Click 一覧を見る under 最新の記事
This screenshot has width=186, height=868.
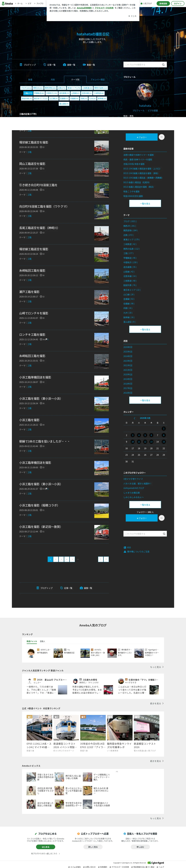(x=145, y=204)
